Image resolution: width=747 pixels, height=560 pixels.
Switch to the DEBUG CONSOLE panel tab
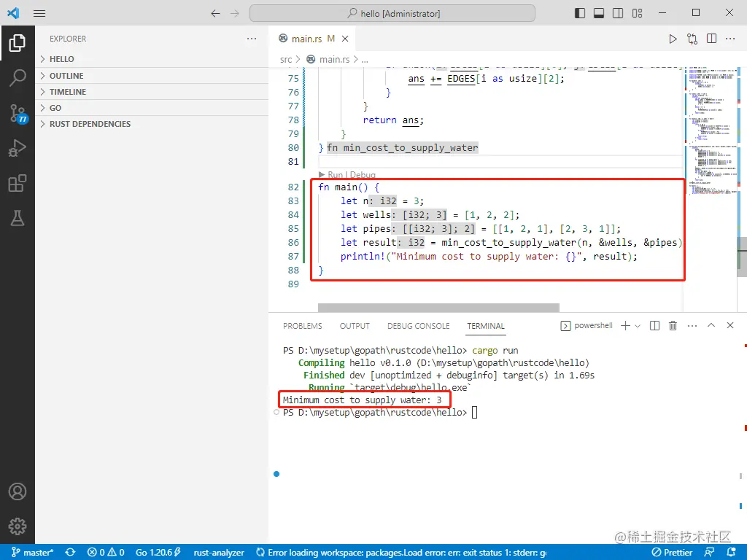click(x=418, y=326)
